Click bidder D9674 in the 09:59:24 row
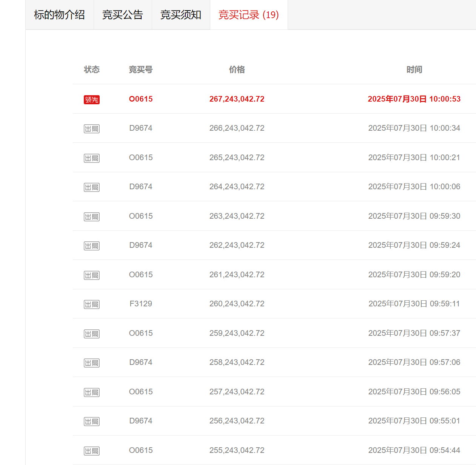 (x=141, y=245)
